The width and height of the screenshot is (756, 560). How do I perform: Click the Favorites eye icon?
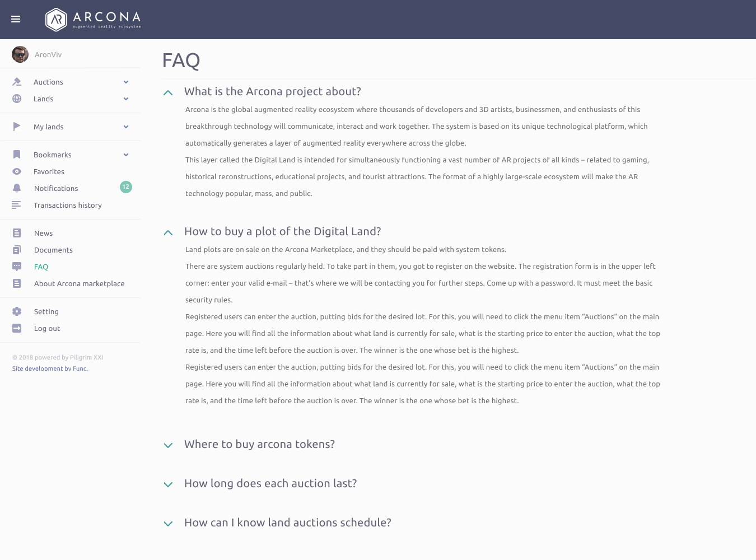pos(17,171)
